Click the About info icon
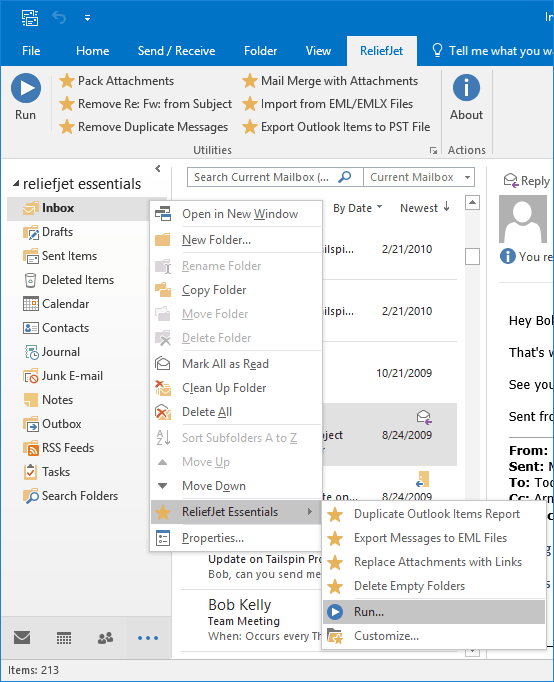 tap(466, 88)
